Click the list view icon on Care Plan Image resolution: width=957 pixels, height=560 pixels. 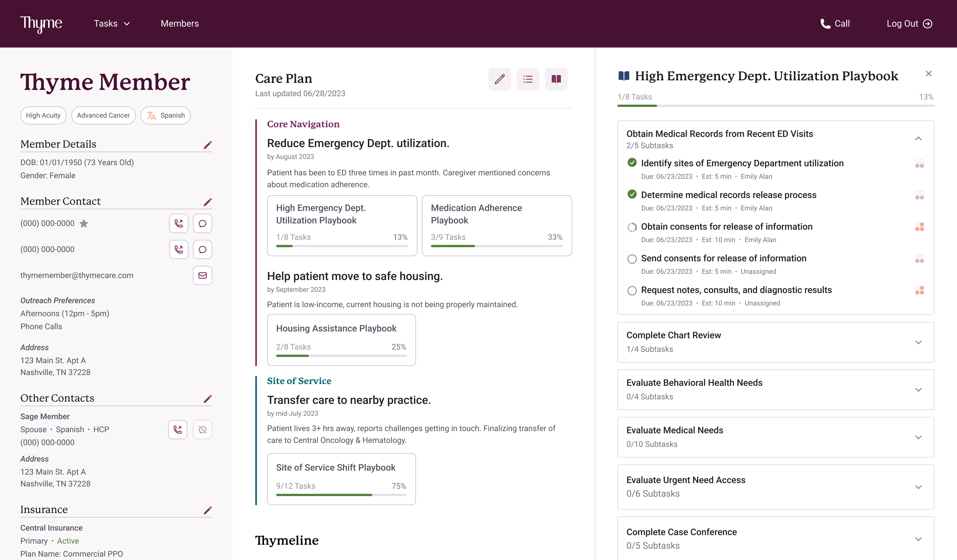[x=527, y=79]
